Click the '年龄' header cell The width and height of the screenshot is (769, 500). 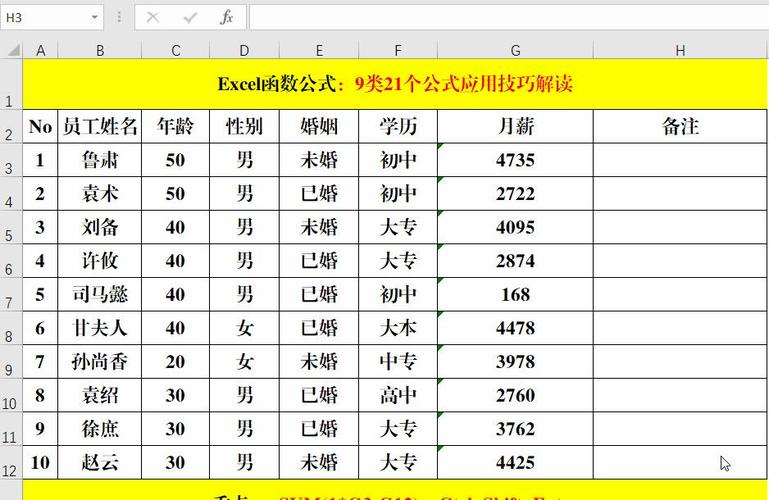176,126
